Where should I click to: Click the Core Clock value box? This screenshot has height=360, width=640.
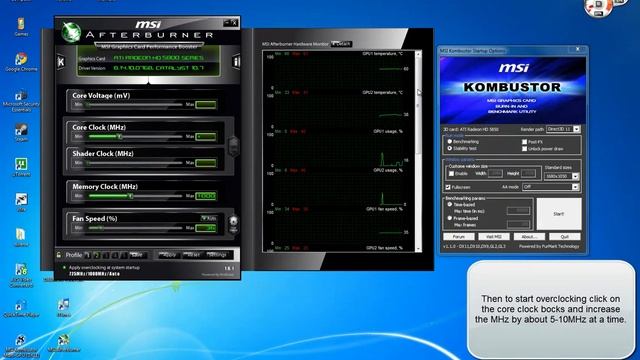point(206,136)
